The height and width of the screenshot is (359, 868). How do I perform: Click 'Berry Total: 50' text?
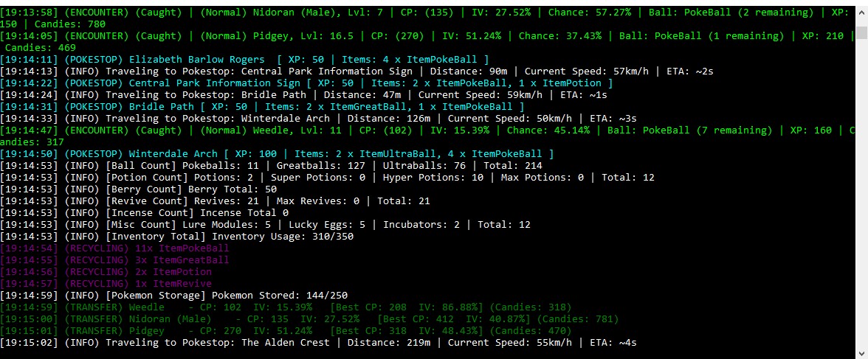point(232,189)
